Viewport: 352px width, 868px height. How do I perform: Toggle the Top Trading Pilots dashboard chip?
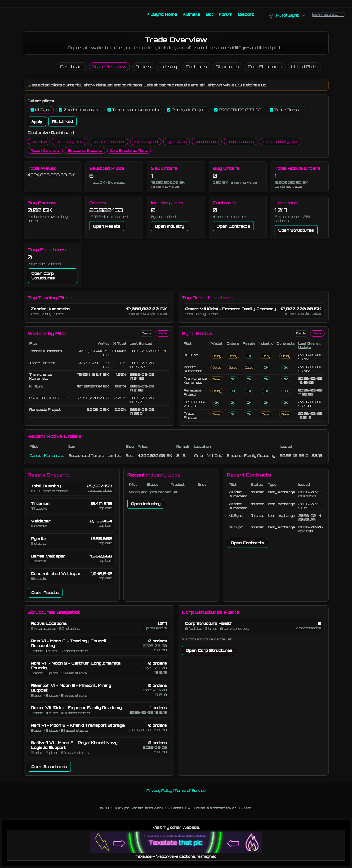coord(69,142)
